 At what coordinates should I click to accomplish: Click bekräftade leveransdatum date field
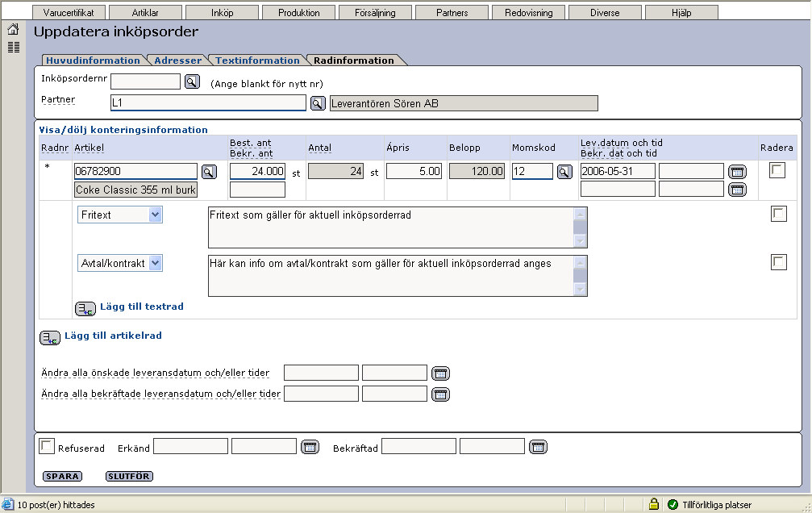(x=321, y=394)
